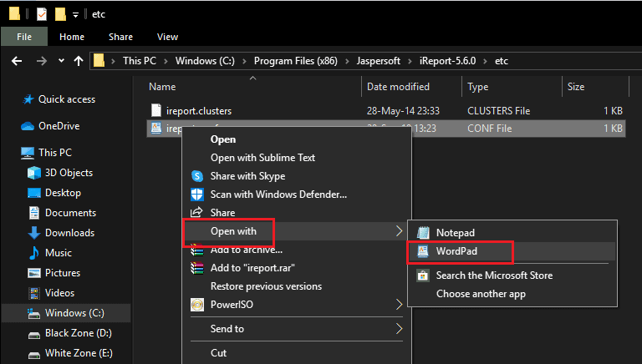Click the Notepad icon in the submenu
Image resolution: width=642 pixels, height=364 pixels.
coord(423,233)
